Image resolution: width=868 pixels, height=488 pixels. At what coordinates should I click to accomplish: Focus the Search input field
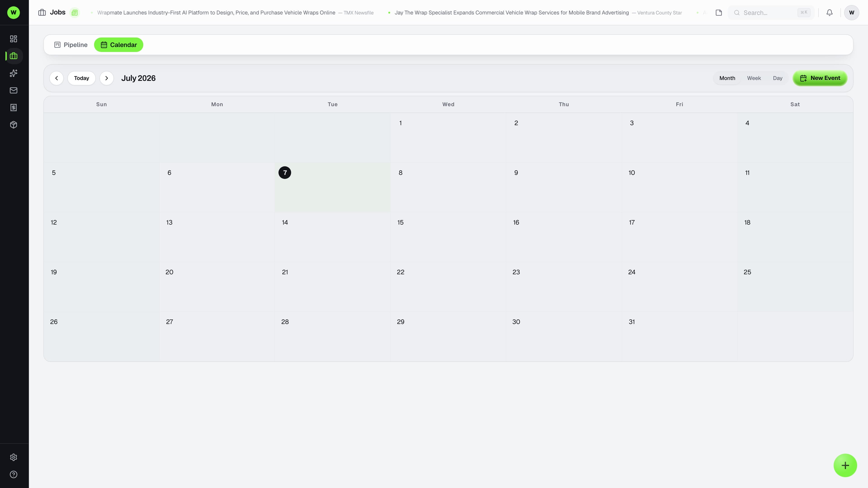(771, 12)
